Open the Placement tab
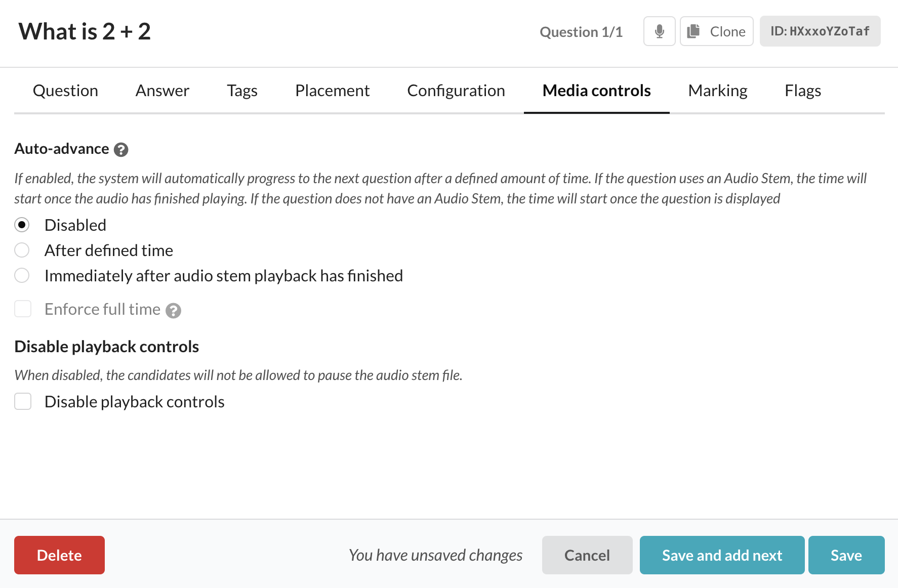 332,91
